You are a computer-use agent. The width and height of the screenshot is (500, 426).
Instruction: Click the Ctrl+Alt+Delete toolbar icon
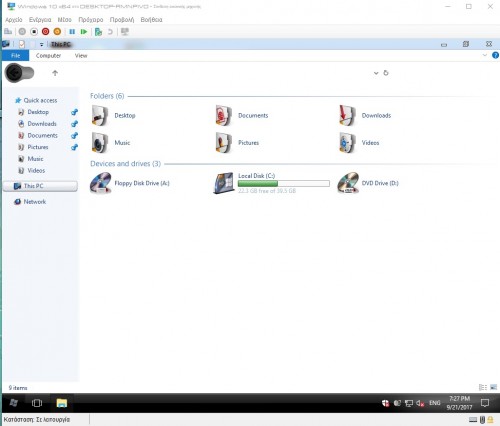tap(8, 32)
